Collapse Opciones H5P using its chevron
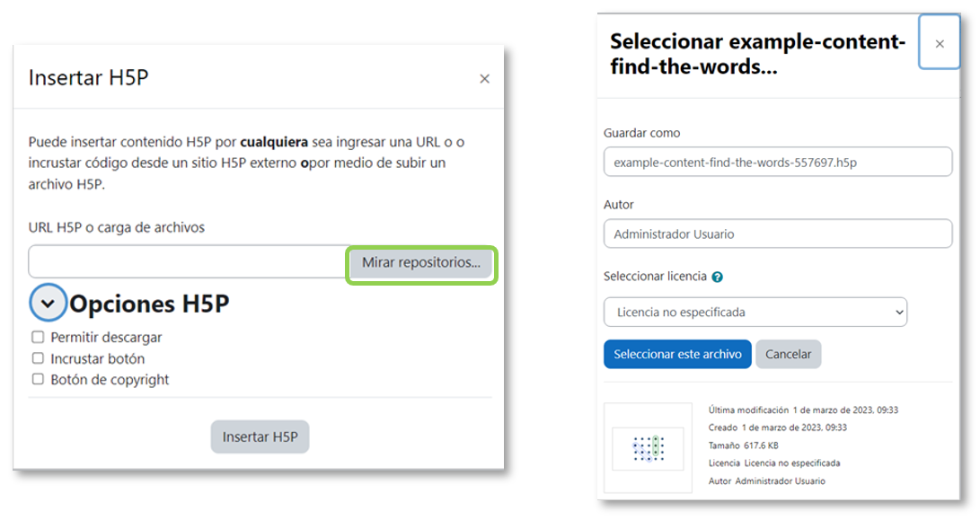980x520 pixels. [48, 303]
